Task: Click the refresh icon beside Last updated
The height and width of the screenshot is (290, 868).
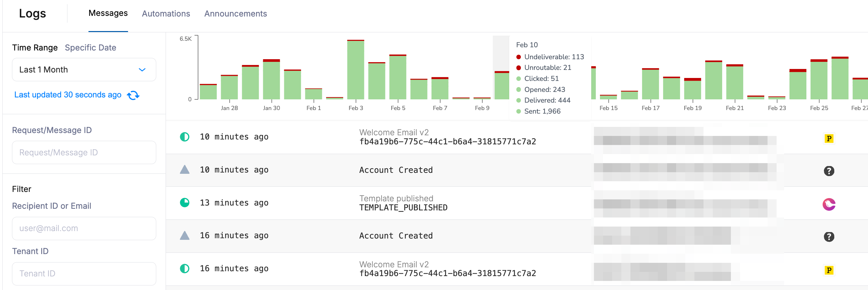Action: pyautogui.click(x=133, y=95)
